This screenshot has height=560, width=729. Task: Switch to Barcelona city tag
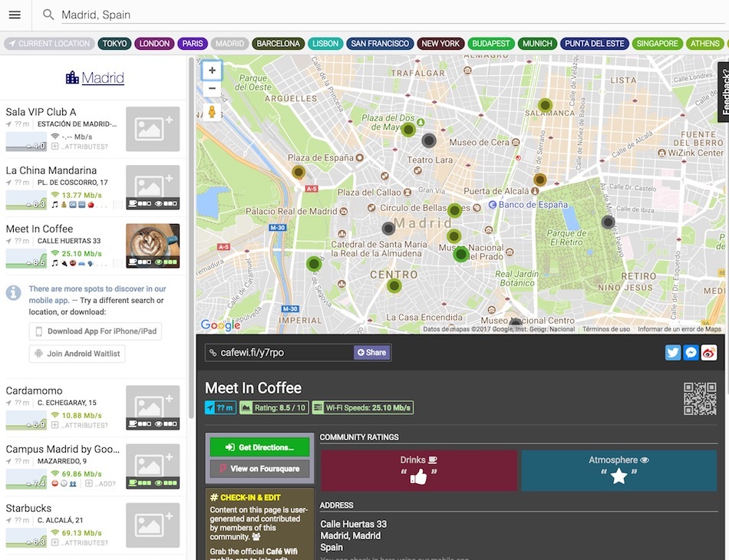tap(278, 44)
